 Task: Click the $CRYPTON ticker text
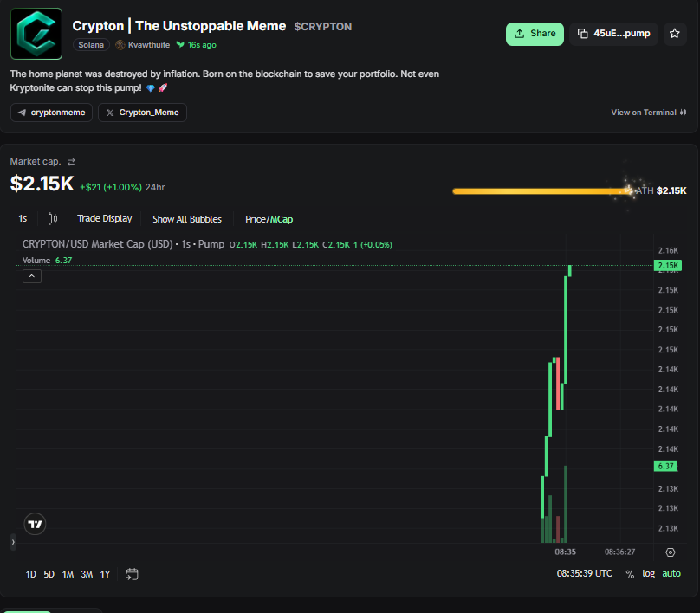point(323,27)
